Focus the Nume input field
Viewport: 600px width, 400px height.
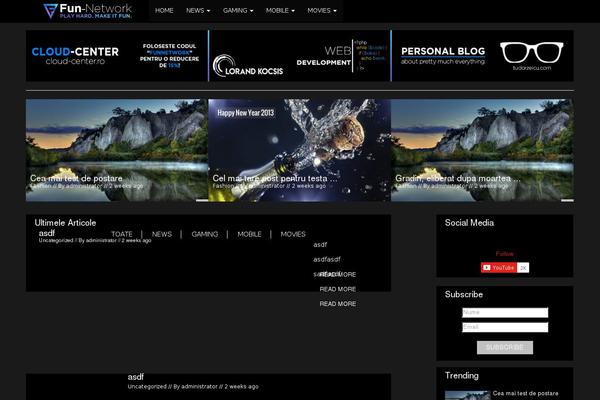[x=505, y=313]
